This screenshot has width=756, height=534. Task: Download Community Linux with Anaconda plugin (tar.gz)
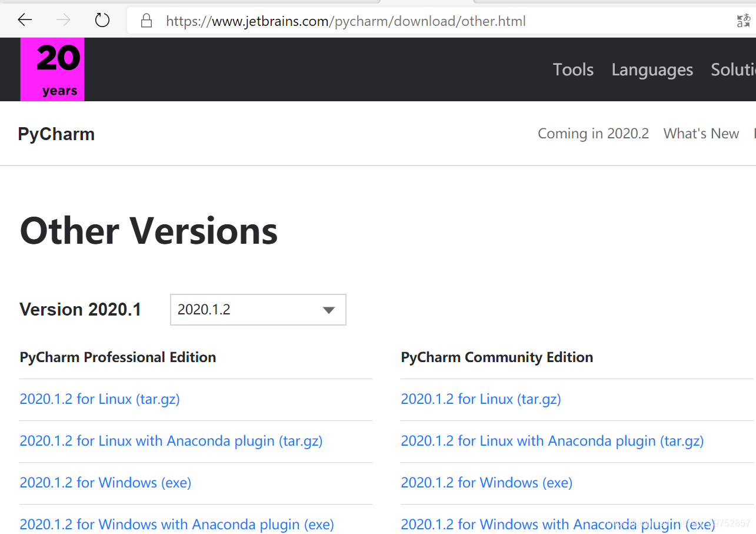click(552, 441)
